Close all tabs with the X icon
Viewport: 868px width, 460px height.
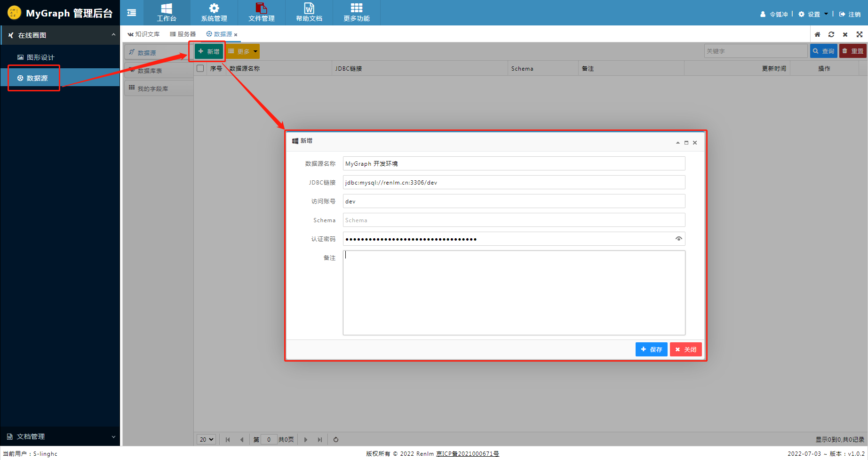845,34
